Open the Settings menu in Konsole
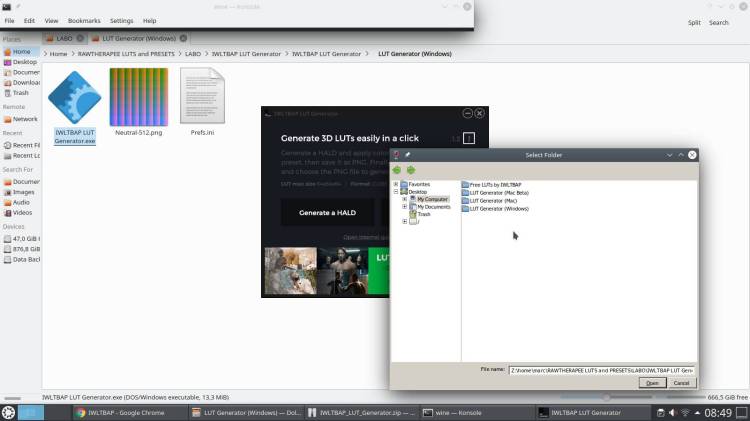 [x=121, y=21]
